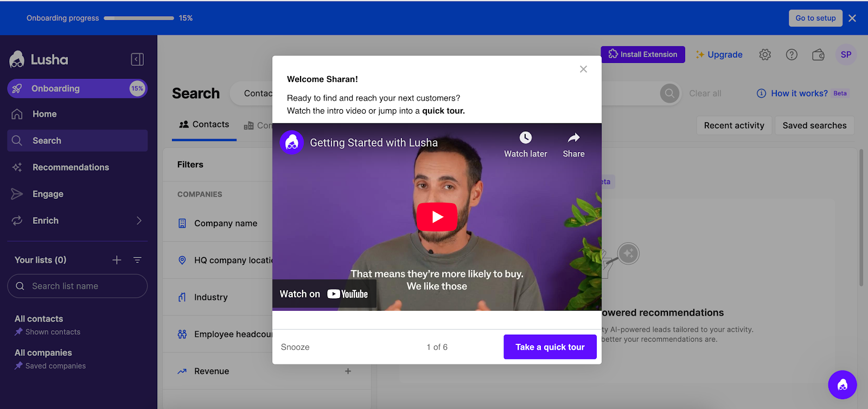Click the HQ location pin icon

coord(182,260)
